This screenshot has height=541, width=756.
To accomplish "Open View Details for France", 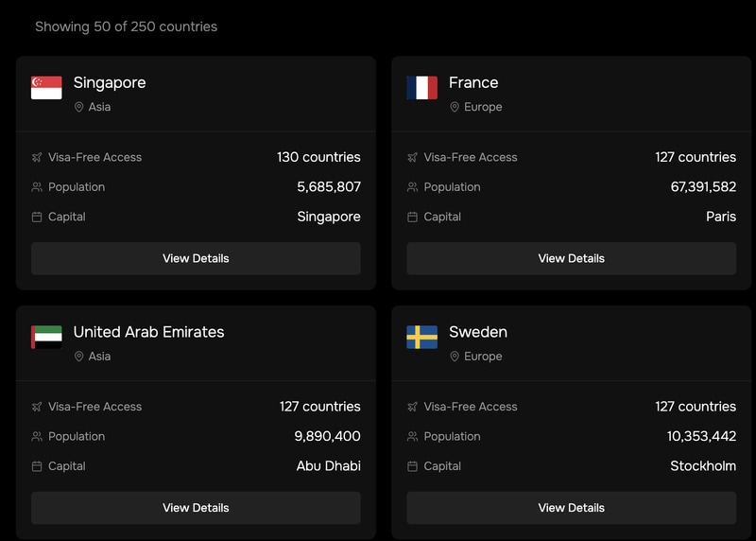I will tap(571, 258).
